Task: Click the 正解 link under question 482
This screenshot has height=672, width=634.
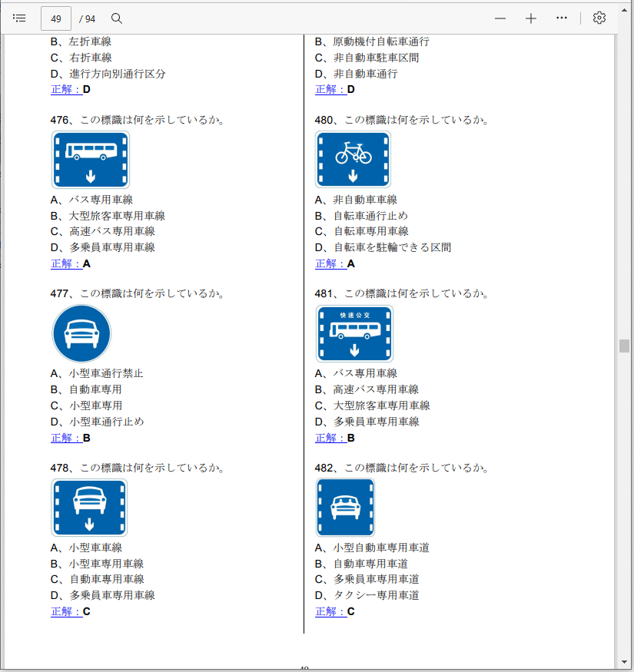Action: click(330, 611)
